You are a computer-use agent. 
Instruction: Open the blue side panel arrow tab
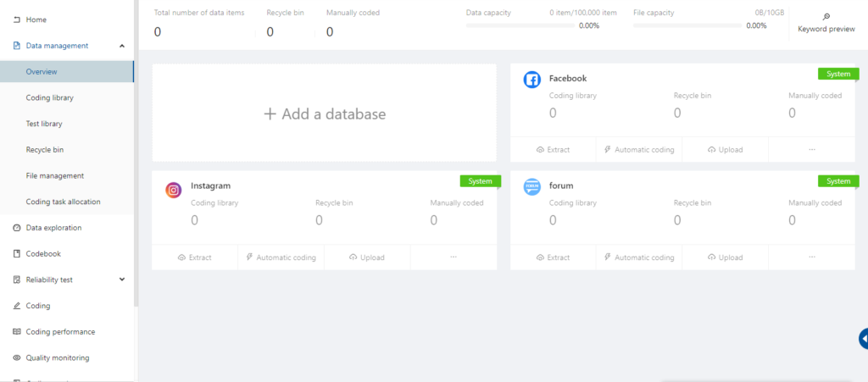tap(863, 338)
